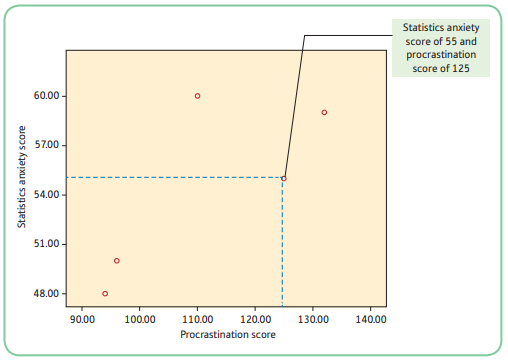Select the Statistics anxiety score axis title
The width and height of the screenshot is (508, 361).
21,177
